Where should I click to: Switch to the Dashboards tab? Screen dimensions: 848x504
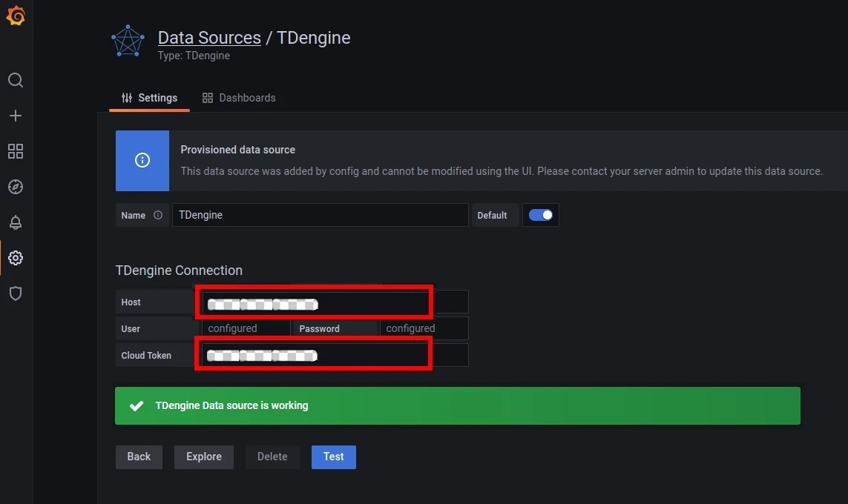(239, 98)
